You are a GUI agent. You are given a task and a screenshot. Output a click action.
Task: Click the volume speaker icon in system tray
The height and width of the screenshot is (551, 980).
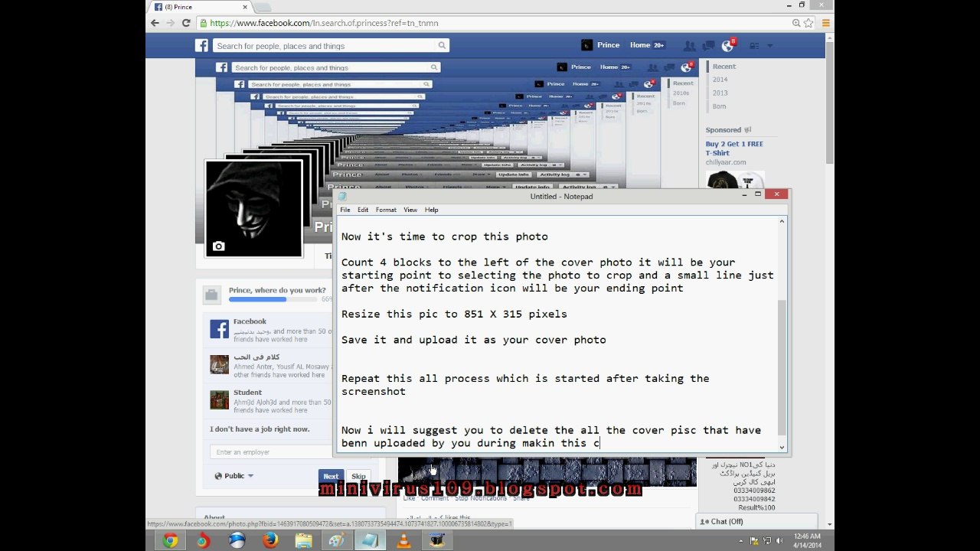tap(779, 541)
